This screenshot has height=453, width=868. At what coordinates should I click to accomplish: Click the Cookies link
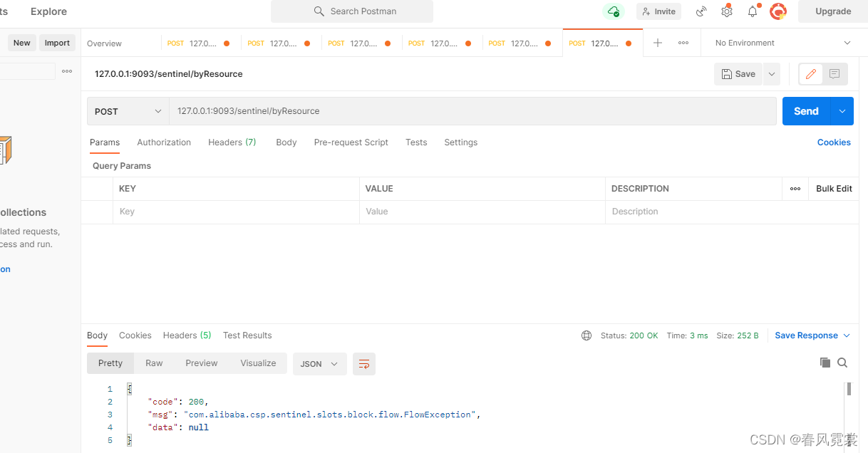[834, 142]
